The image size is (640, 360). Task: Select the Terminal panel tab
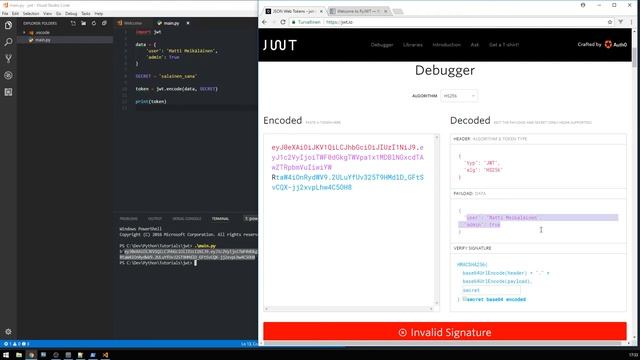220,219
